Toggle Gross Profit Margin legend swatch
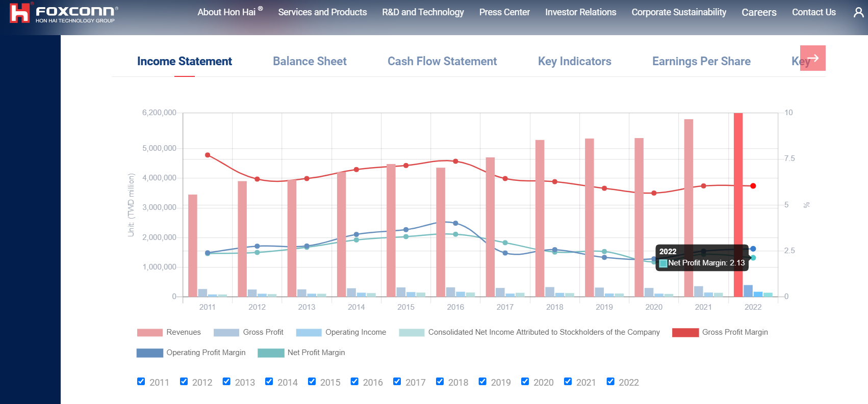This screenshot has height=404, width=868. [x=685, y=333]
